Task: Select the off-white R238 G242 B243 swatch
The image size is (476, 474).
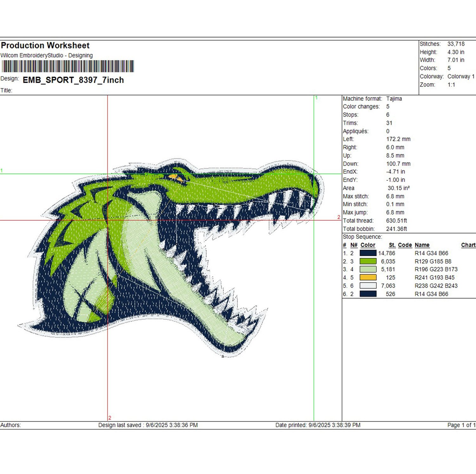Action: (368, 286)
